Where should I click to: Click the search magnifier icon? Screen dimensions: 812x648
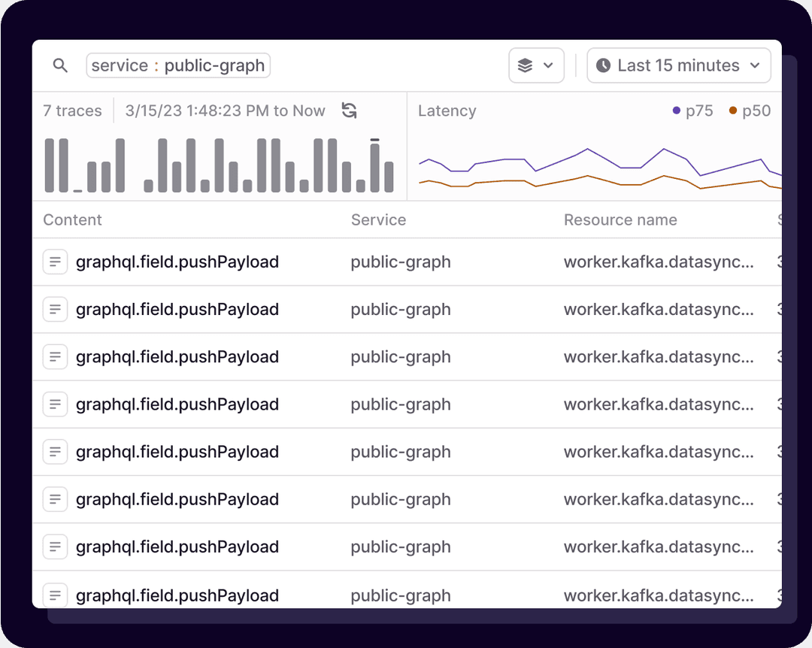[60, 66]
